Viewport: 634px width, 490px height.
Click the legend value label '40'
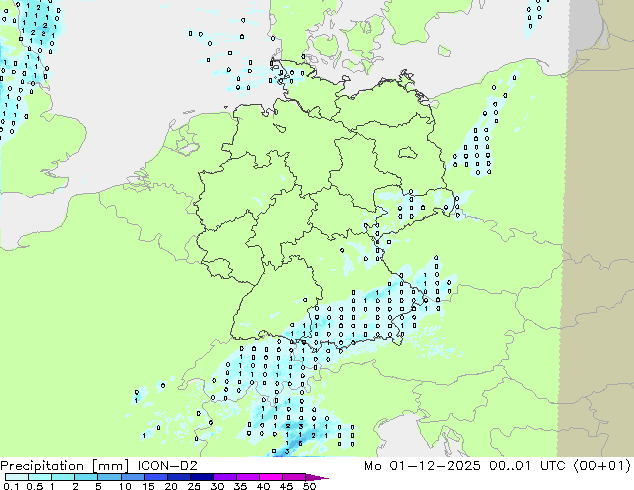[263, 486]
